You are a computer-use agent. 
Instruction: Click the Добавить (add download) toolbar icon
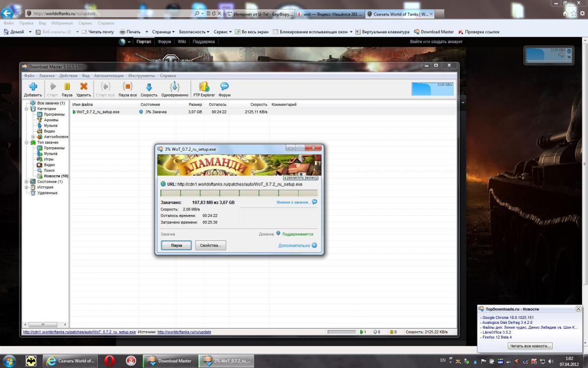33,89
